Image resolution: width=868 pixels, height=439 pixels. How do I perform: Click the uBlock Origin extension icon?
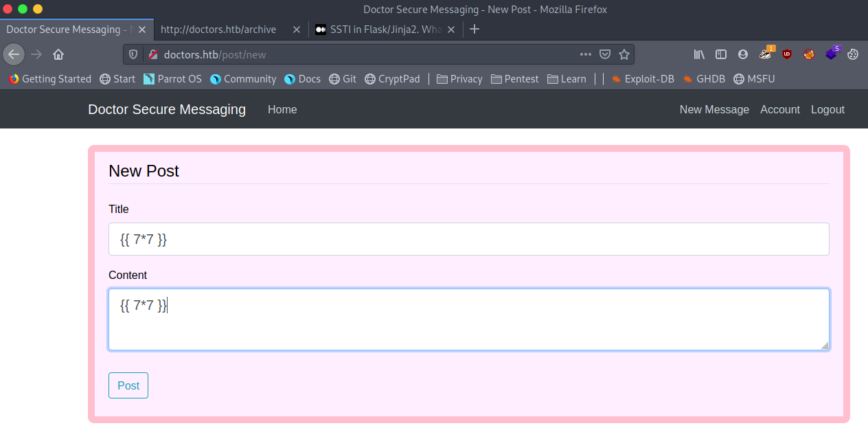pos(787,54)
